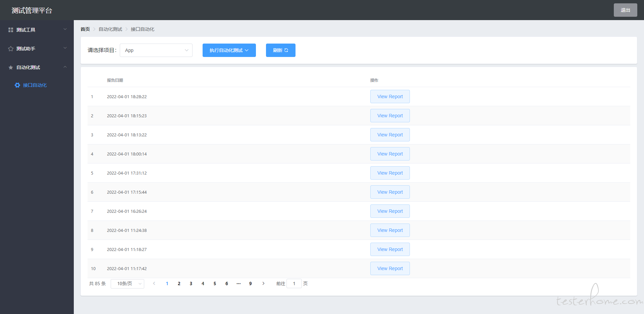Click the next page arrow in pagination
Viewport: 644px width, 314px height.
pyautogui.click(x=263, y=284)
